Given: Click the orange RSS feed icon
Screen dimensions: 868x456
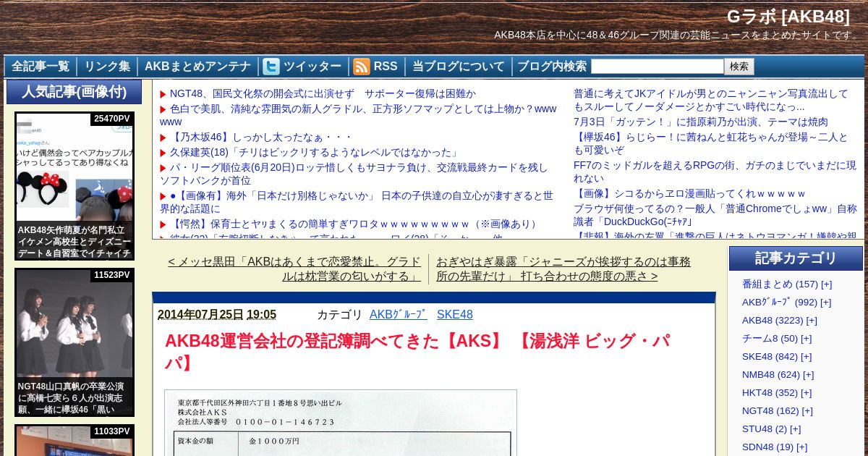Looking at the screenshot, I should click(x=362, y=67).
